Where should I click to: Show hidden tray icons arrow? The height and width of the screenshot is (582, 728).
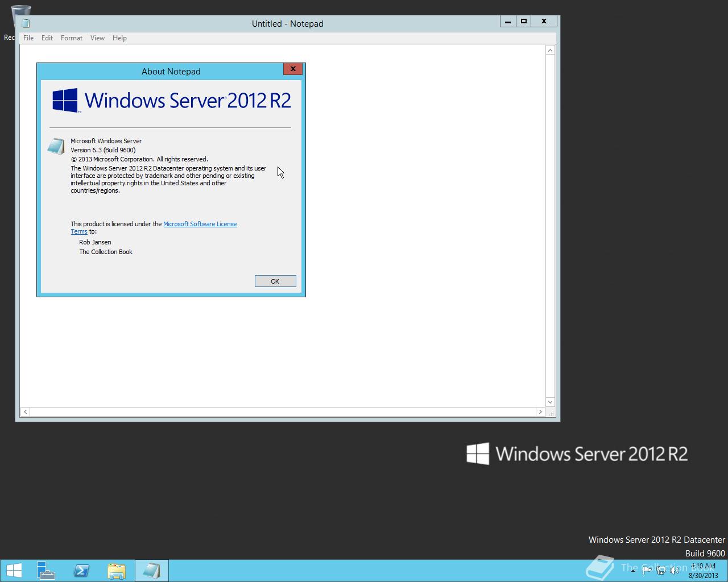(x=633, y=571)
